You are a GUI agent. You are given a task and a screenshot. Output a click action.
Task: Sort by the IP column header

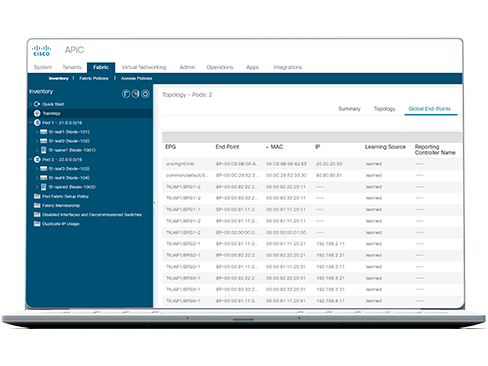(318, 147)
